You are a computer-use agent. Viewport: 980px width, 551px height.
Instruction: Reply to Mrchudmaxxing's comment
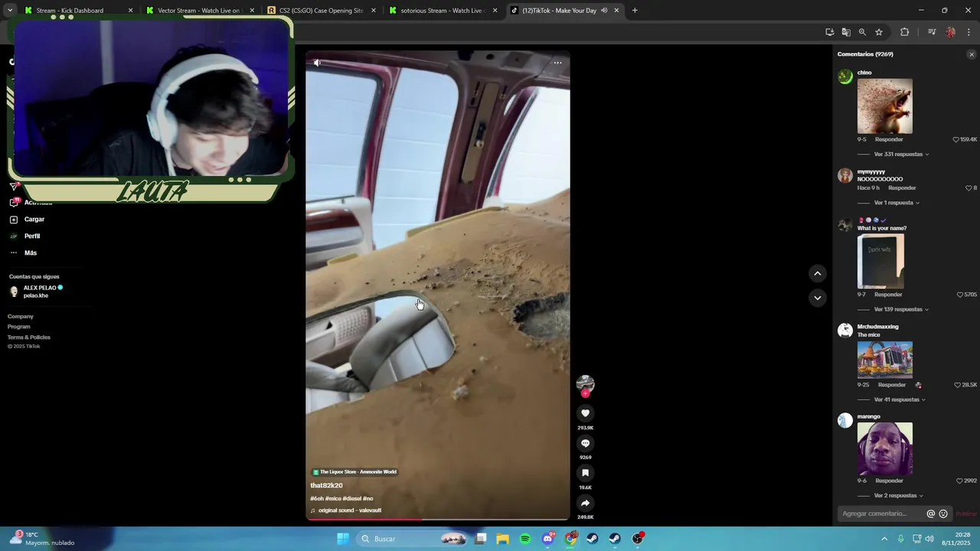point(892,385)
